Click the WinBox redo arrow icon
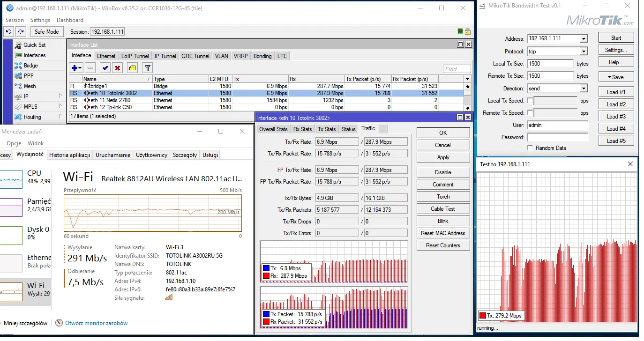This screenshot has height=341, width=644. (21, 31)
